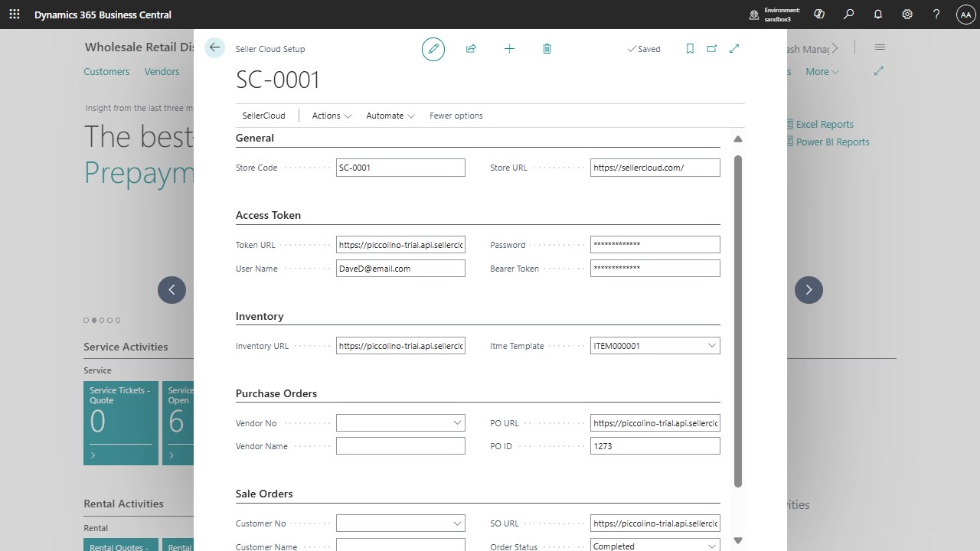The image size is (980, 551).
Task: Bookmark this page icon
Action: click(690, 49)
